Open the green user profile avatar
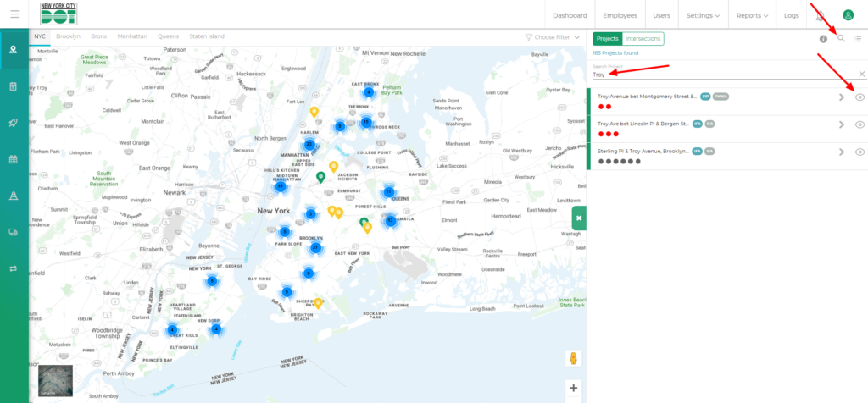Screen dimensions: 868x403 848,15
